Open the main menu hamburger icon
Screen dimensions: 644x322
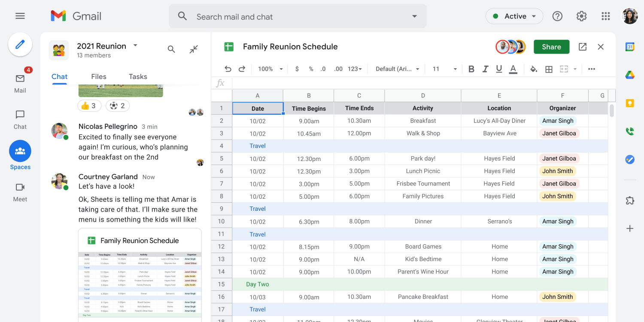click(x=20, y=16)
